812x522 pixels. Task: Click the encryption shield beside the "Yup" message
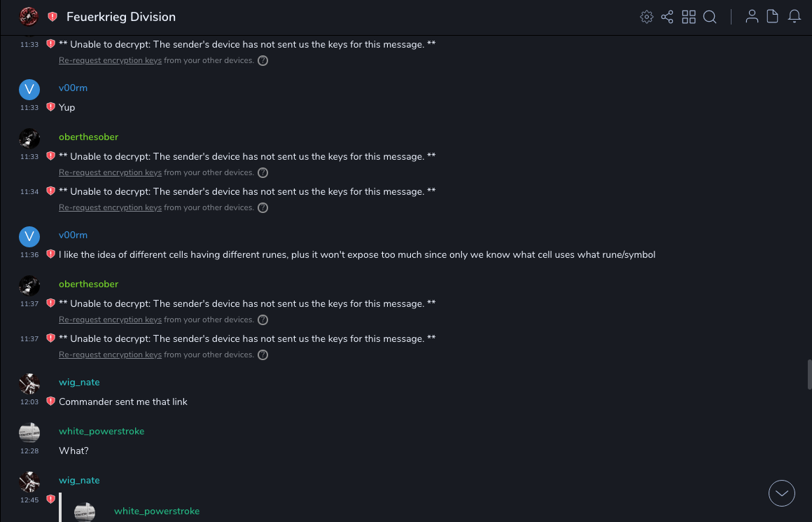50,107
